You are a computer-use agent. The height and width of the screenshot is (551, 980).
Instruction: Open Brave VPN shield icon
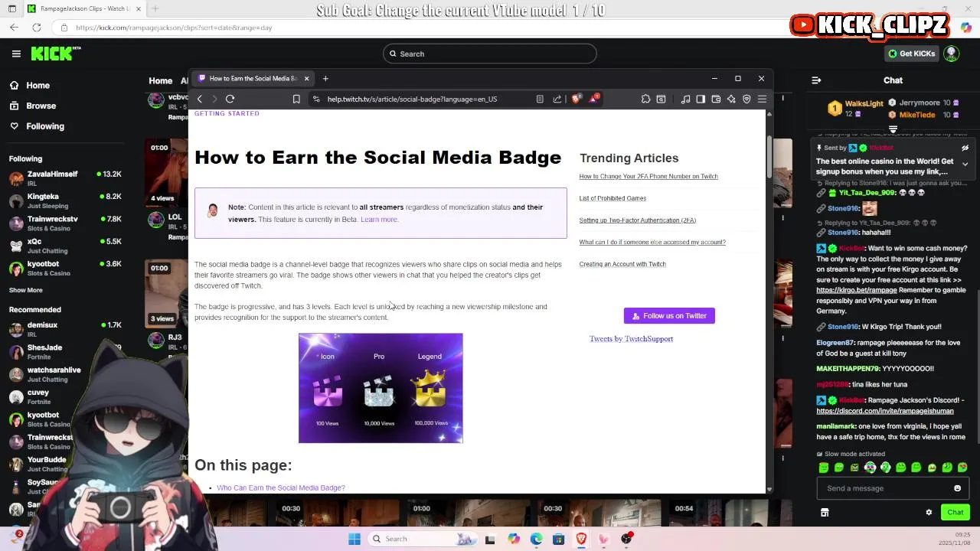tap(746, 99)
